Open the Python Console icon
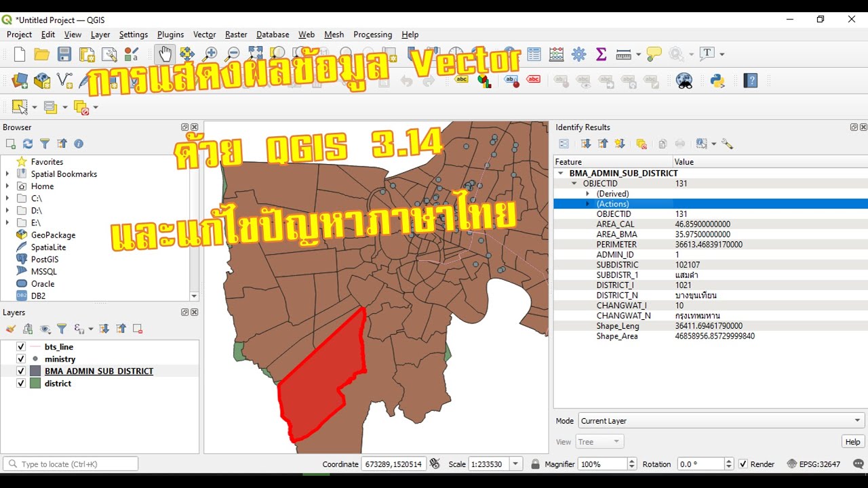The width and height of the screenshot is (868, 488). point(717,81)
